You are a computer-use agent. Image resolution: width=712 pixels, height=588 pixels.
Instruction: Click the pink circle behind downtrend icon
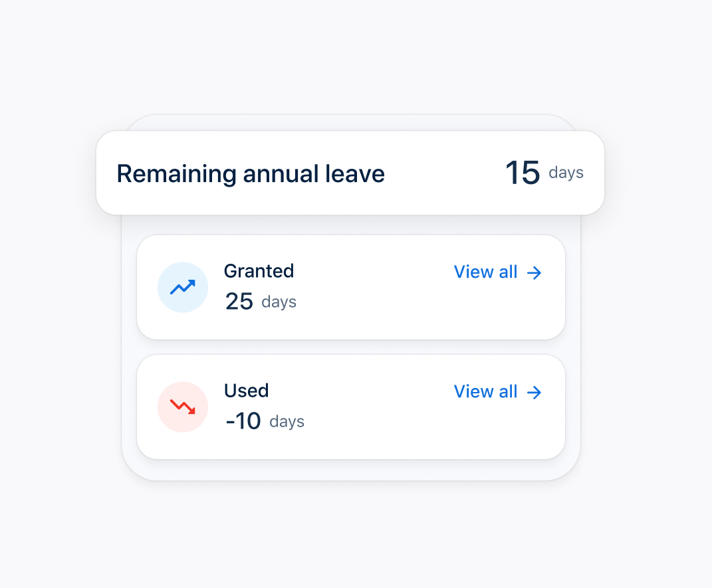coord(183,407)
